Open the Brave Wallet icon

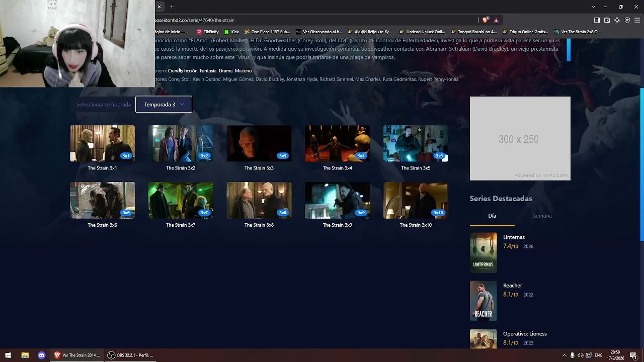tap(607, 20)
